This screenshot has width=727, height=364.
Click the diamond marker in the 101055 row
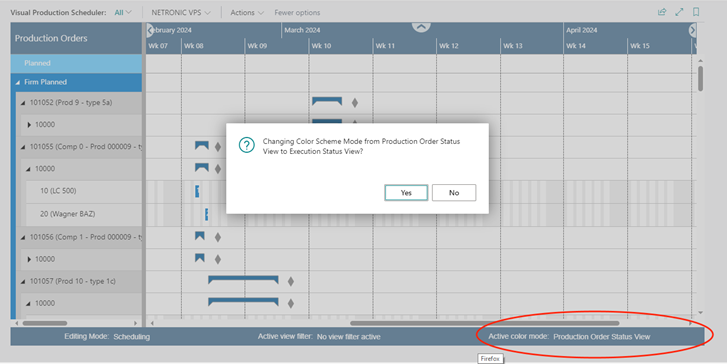(x=218, y=147)
